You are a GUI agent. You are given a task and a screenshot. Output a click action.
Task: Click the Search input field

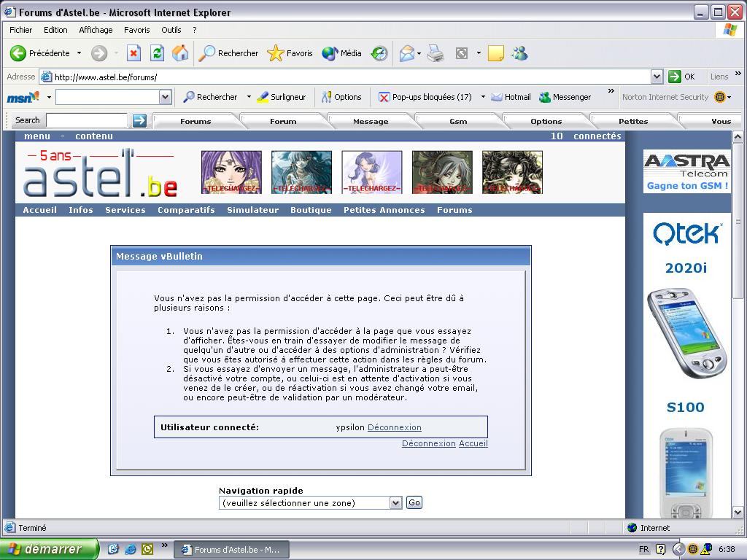(87, 120)
